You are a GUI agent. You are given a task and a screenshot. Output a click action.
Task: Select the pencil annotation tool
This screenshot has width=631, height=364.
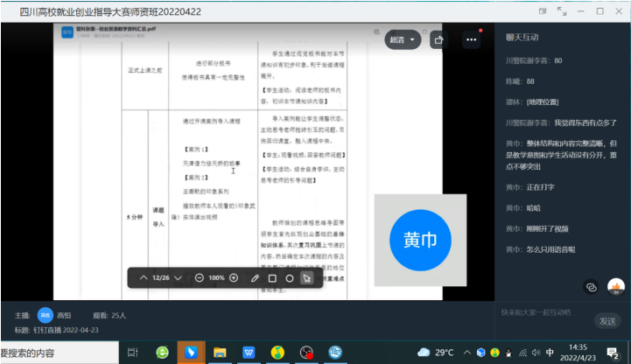pyautogui.click(x=255, y=278)
